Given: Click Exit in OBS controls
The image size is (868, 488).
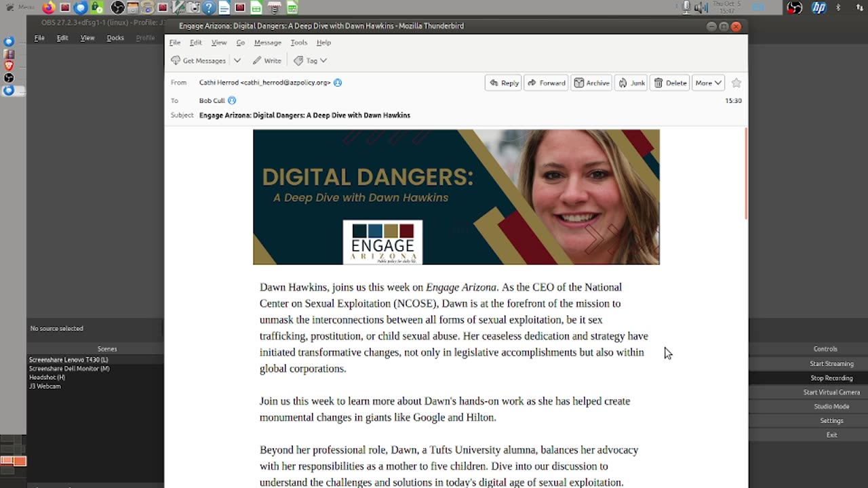Looking at the screenshot, I should coord(831,435).
